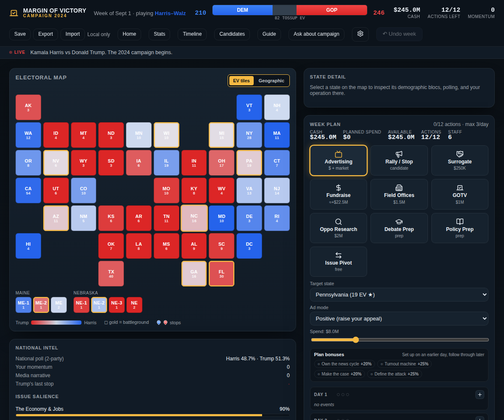This screenshot has height=420, width=504.
Task: Open the Stats tab
Action: 159,34
